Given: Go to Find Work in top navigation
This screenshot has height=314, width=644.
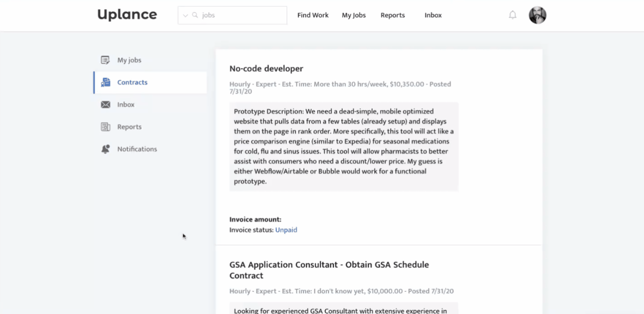Looking at the screenshot, I should tap(313, 15).
